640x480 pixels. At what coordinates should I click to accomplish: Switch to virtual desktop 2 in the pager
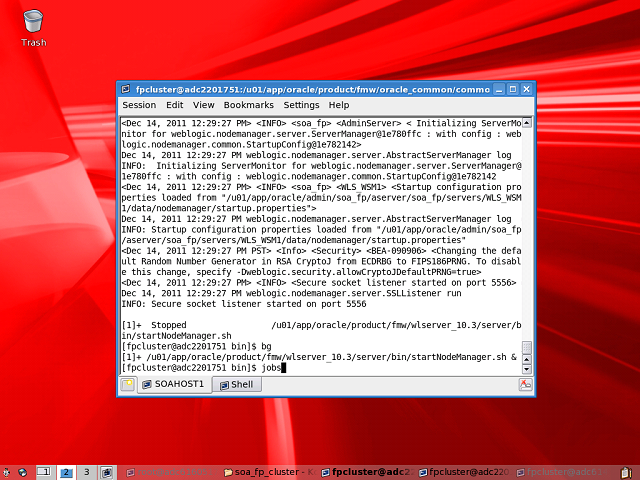[x=66, y=472]
